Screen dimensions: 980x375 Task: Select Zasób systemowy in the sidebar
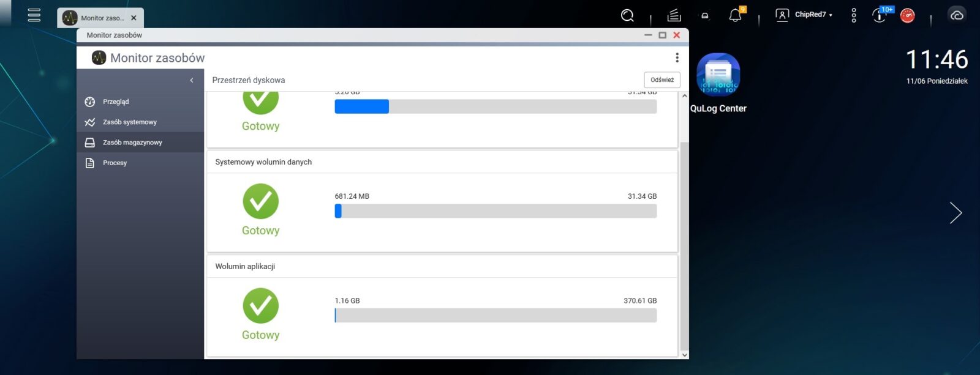coord(129,122)
